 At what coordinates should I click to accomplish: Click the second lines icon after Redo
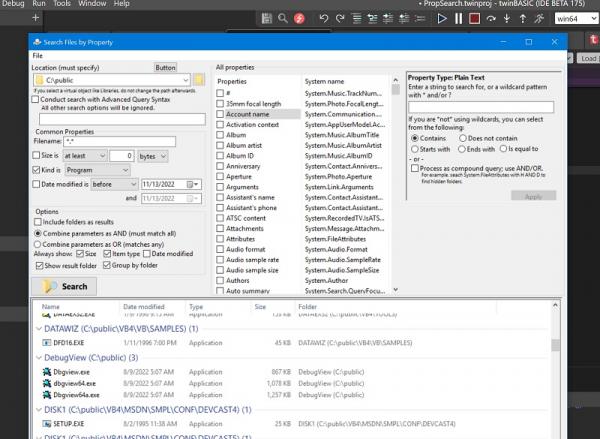(x=372, y=18)
